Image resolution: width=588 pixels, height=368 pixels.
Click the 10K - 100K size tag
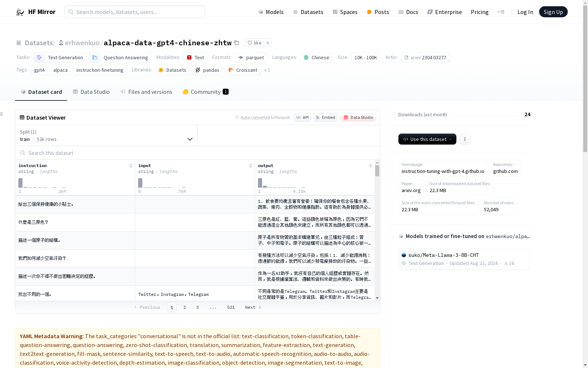click(x=366, y=57)
